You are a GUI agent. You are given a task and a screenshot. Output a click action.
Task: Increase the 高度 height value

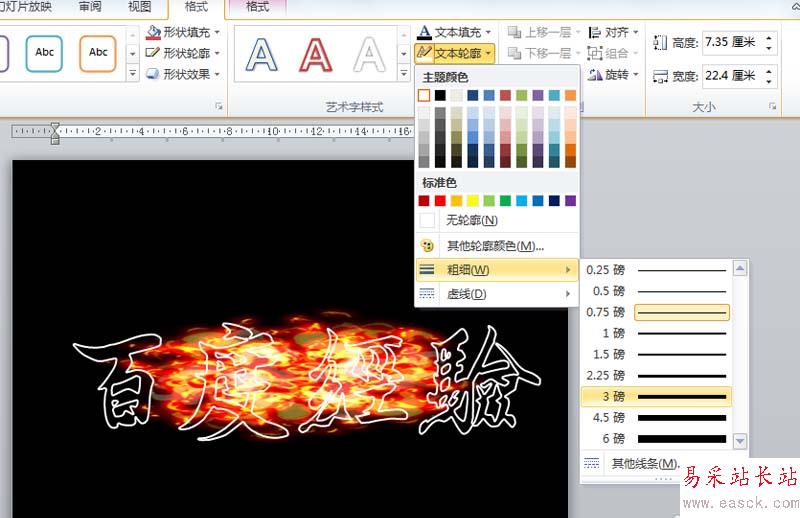(769, 37)
